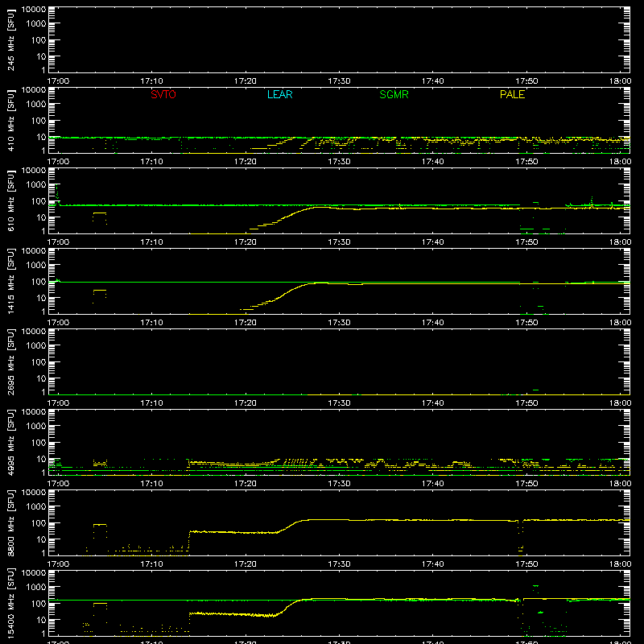Viewport: 644px width, 644px height.
Task: Select the 8800 MHz [SFU] axis title
Action: [11, 522]
